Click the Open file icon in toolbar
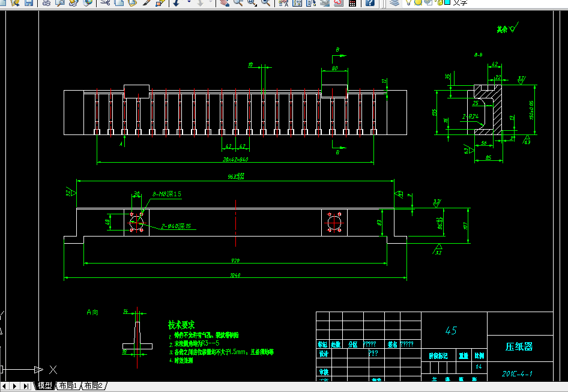 tap(16, 2)
